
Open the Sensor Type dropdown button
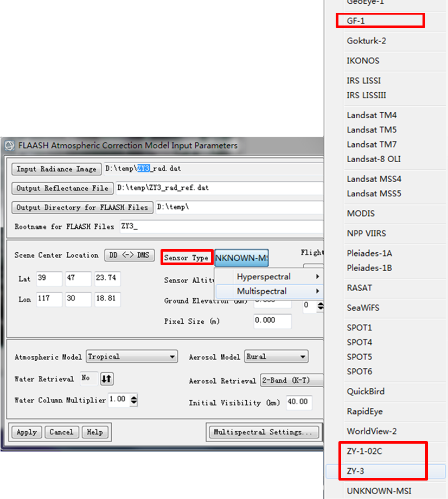click(x=241, y=258)
